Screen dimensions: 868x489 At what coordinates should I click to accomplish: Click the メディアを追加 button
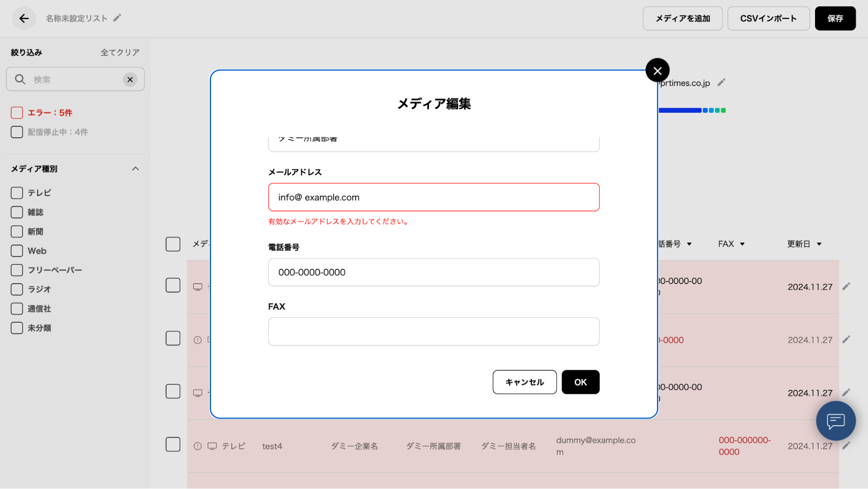[x=682, y=18]
